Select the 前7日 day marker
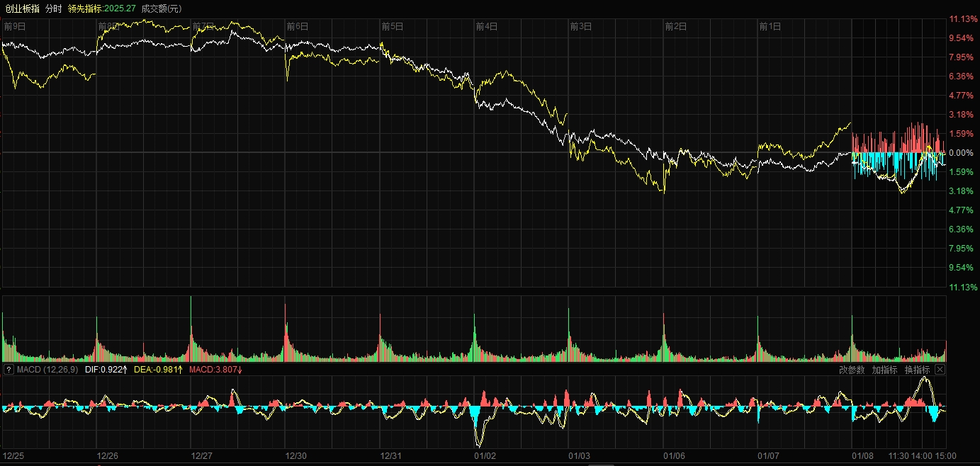 click(x=203, y=26)
